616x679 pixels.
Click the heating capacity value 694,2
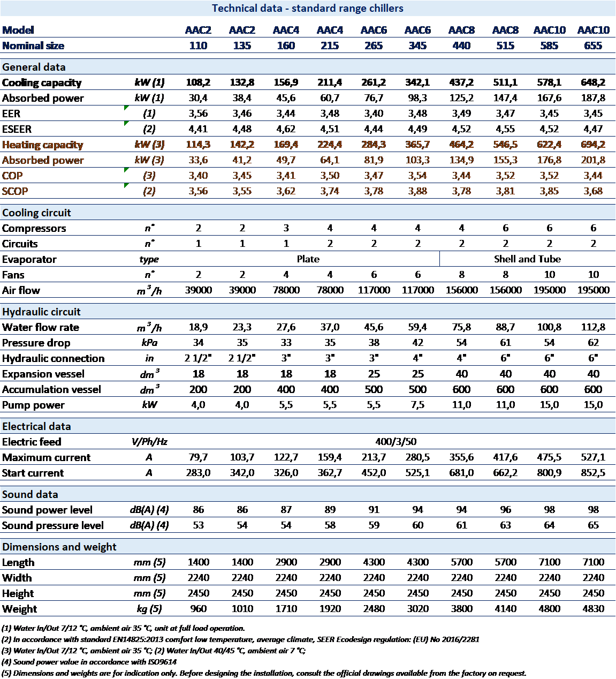[x=593, y=145]
